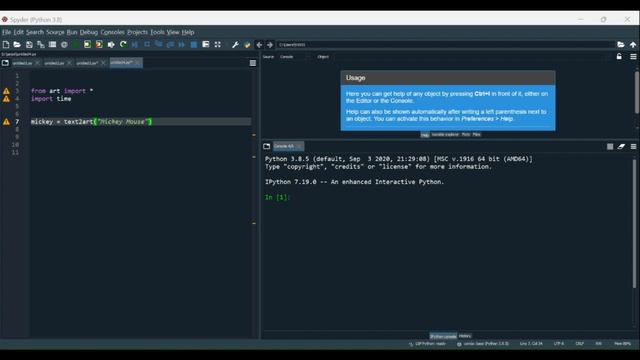Run selection or current line
640x360 pixels.
click(x=111, y=44)
